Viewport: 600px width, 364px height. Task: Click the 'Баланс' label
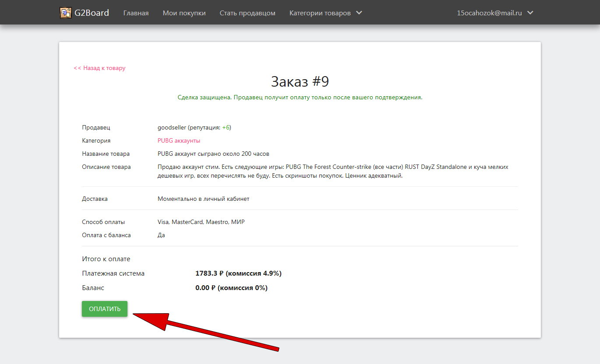click(93, 288)
